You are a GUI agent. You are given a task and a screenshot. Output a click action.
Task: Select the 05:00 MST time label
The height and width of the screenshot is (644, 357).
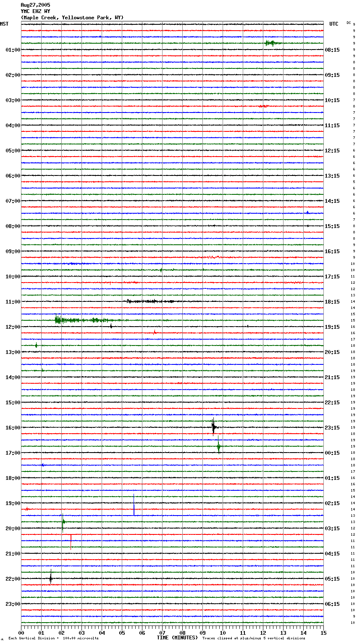point(13,151)
